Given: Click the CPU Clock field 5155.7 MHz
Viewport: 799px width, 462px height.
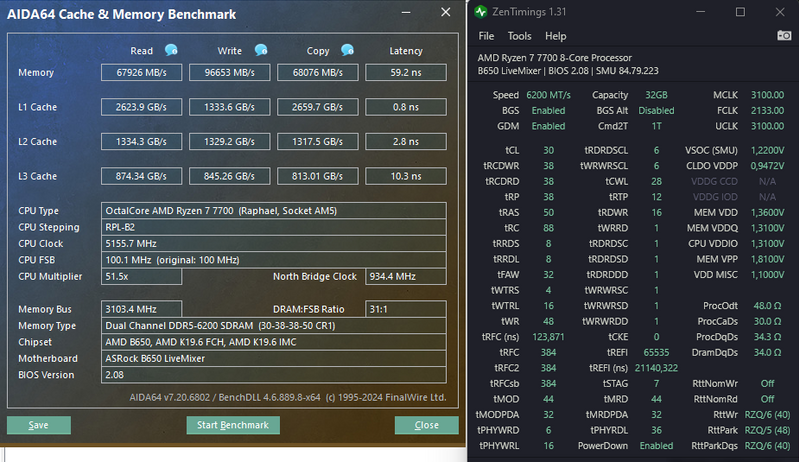Looking at the screenshot, I should point(274,243).
